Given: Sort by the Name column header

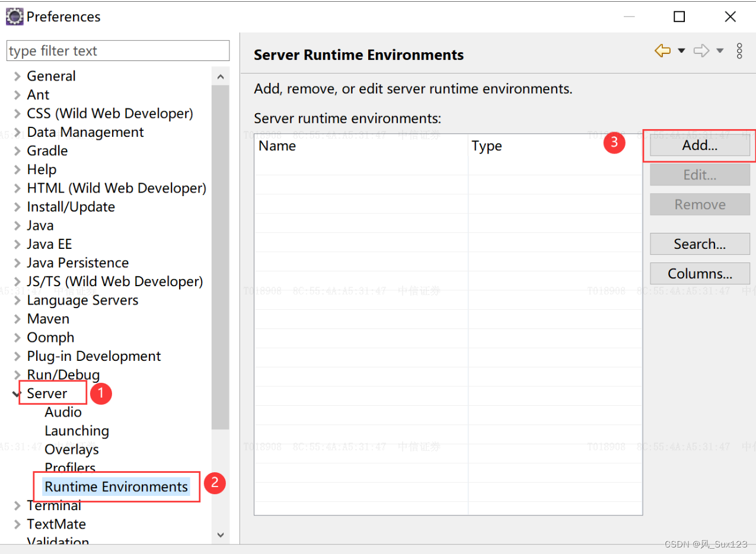Looking at the screenshot, I should pos(361,146).
